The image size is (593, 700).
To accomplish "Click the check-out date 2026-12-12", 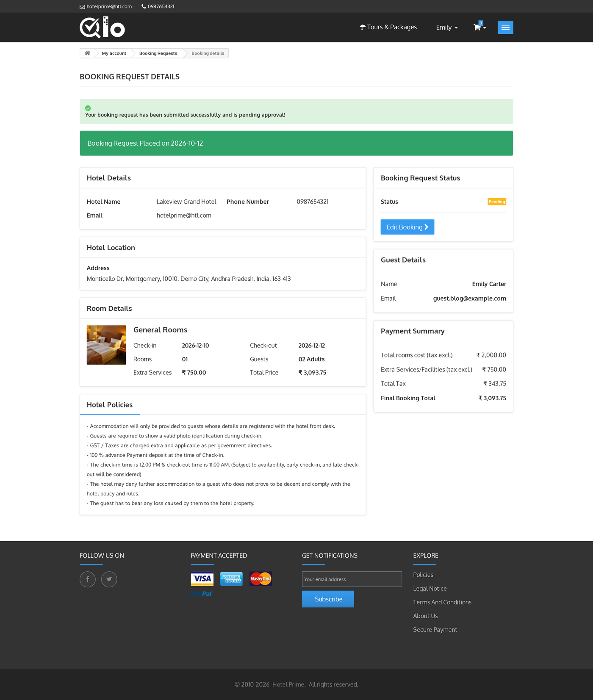I will pos(312,346).
